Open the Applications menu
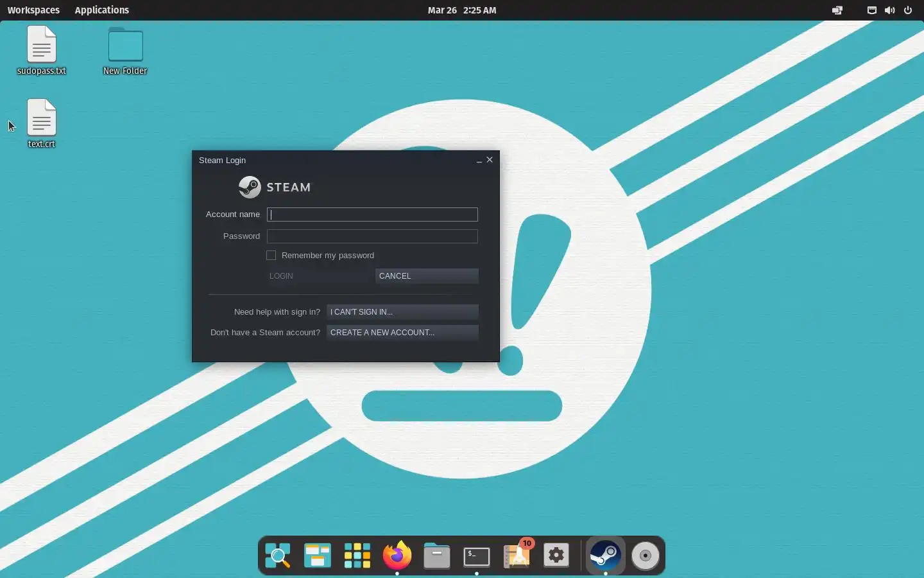 point(102,10)
